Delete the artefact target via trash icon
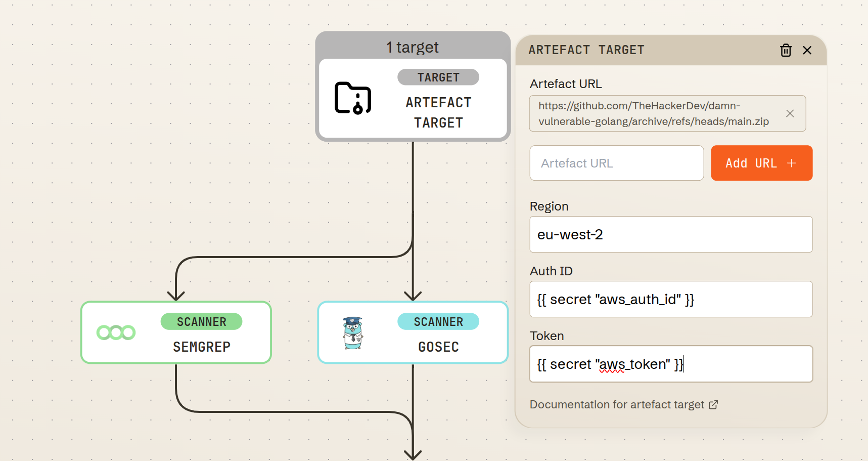Image resolution: width=868 pixels, height=461 pixels. click(786, 50)
